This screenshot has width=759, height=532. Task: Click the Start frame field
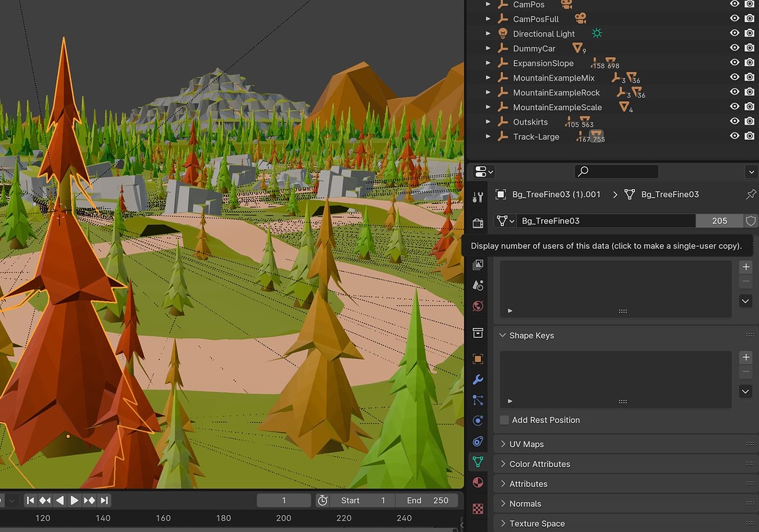pyautogui.click(x=362, y=500)
